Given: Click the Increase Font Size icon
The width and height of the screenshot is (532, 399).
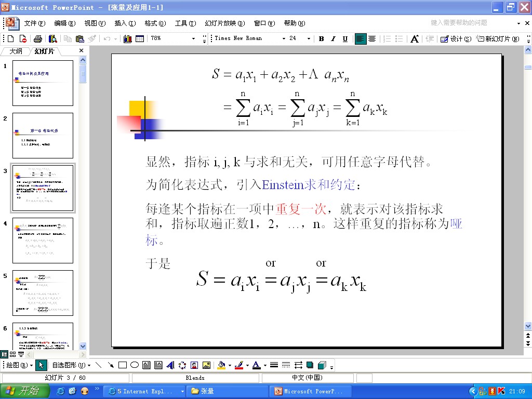Looking at the screenshot, I should point(415,38).
